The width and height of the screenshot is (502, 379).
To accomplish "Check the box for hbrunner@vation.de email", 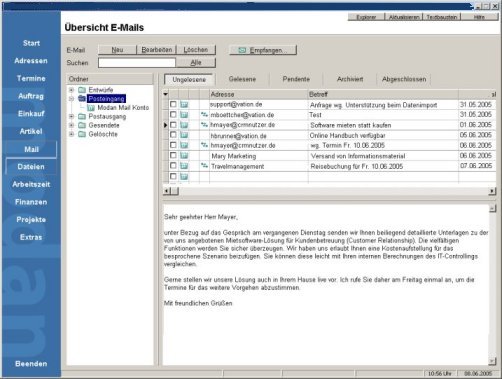I will click(x=173, y=135).
